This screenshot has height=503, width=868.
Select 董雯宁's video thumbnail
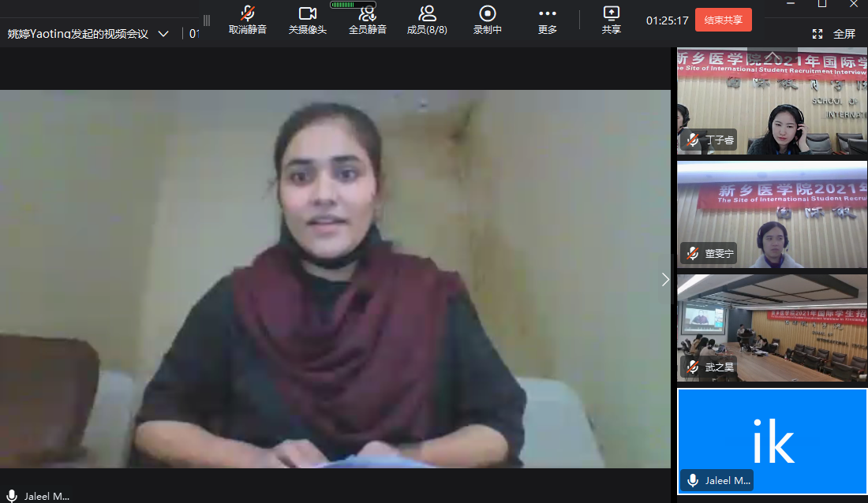click(772, 215)
